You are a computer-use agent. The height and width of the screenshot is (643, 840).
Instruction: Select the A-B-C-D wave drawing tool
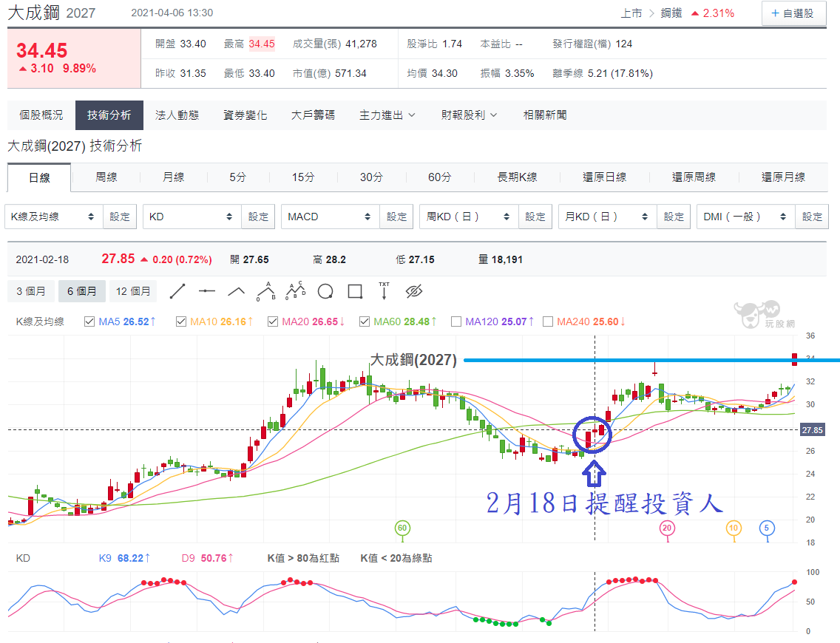pyautogui.click(x=296, y=290)
